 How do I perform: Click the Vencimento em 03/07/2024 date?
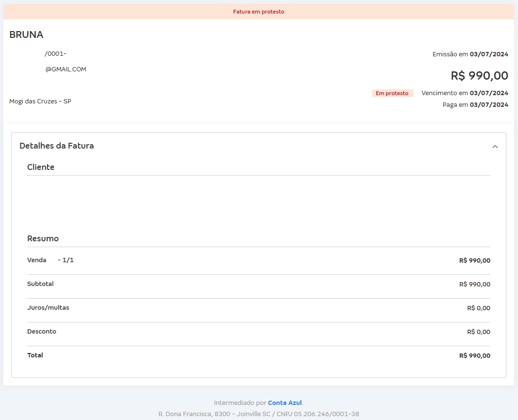[465, 93]
